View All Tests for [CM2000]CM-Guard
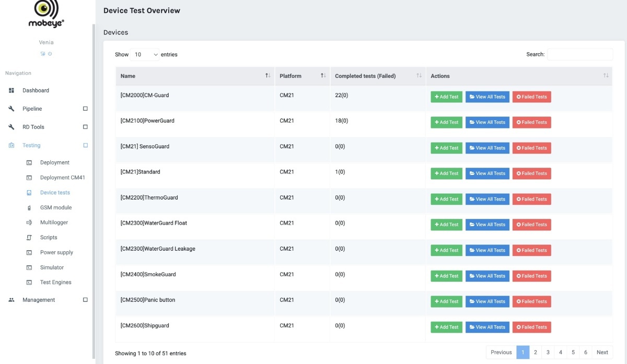This screenshot has height=364, width=627. [x=487, y=97]
